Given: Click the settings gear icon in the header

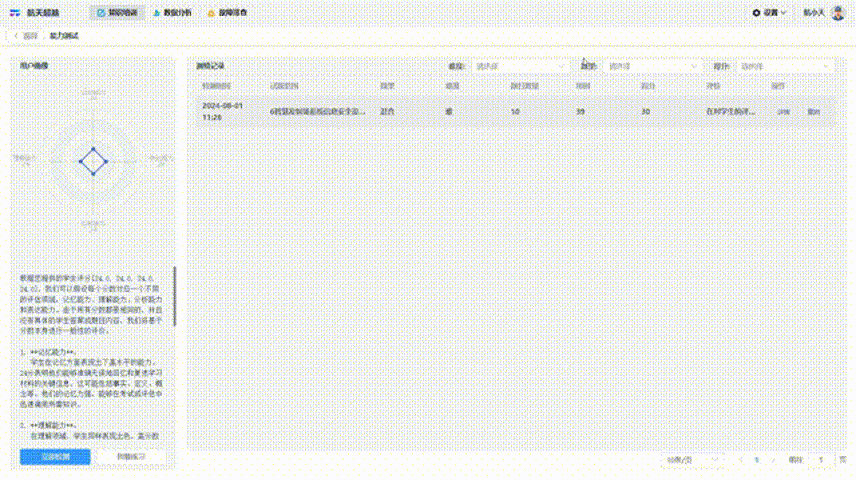Looking at the screenshot, I should 757,13.
